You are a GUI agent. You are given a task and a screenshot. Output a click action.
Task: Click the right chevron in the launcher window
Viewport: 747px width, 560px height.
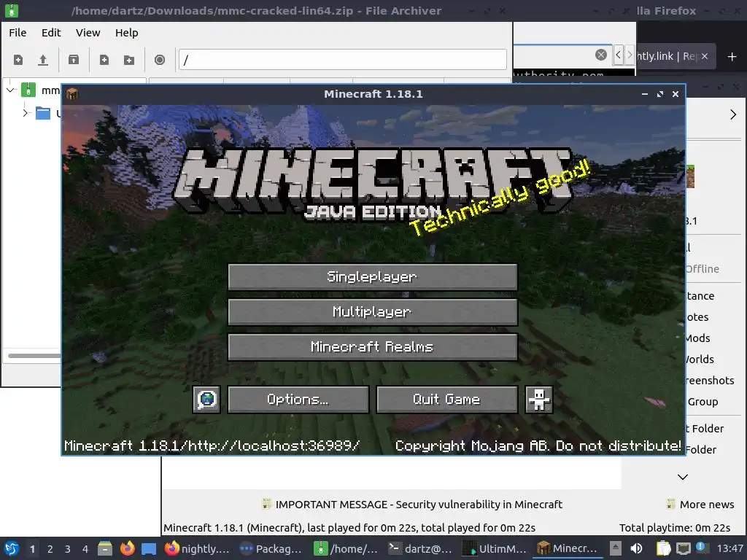[x=732, y=114]
